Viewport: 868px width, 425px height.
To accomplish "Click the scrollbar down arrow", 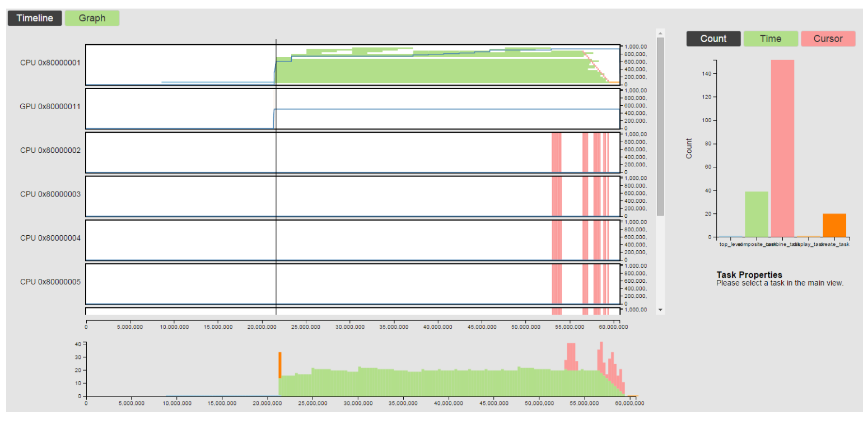I will click(x=660, y=309).
